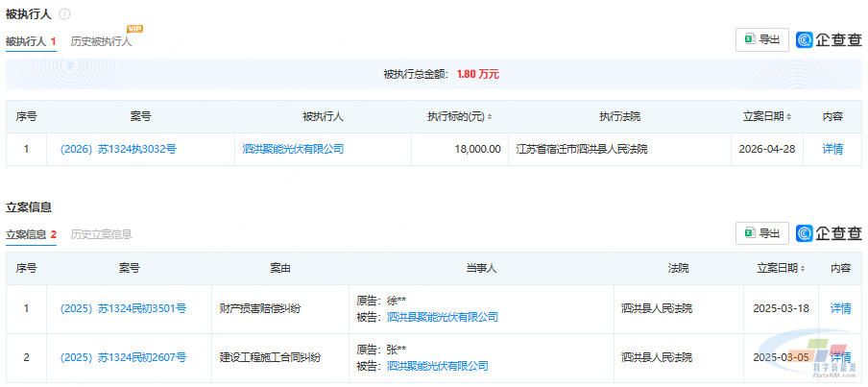Select date 2025-03-18 cell
Image resolution: width=868 pixels, height=387 pixels.
782,309
